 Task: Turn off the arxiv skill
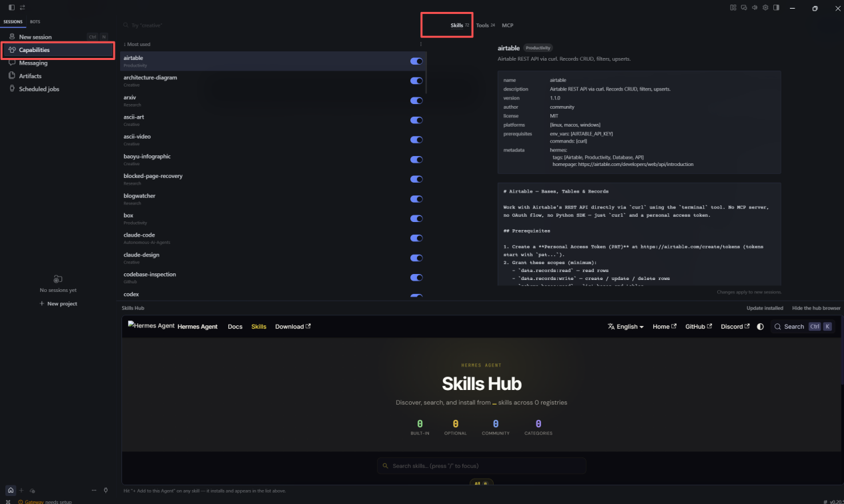(x=416, y=101)
